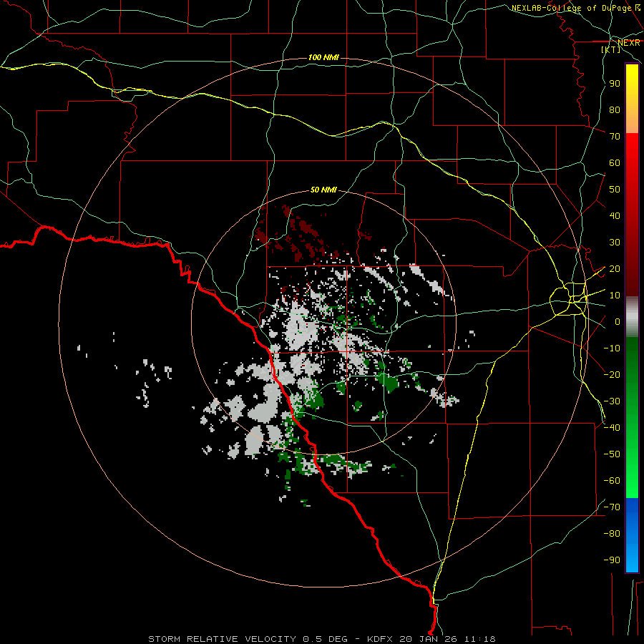The width and height of the screenshot is (644, 644).
Task: Click the 60 value on velocity scale
Action: pos(615,162)
